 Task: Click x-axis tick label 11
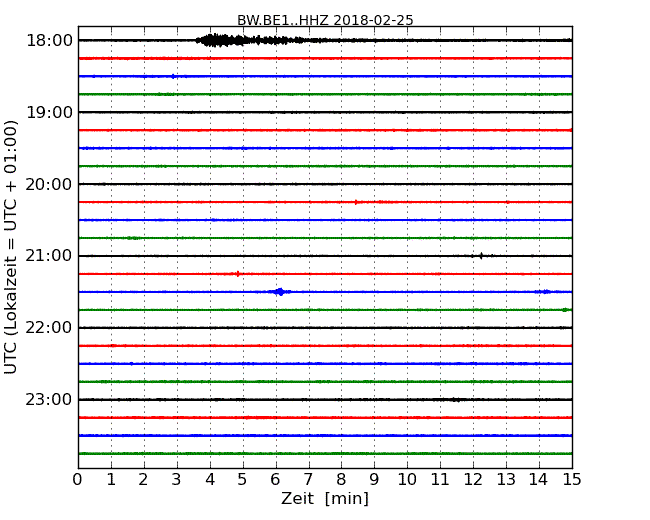(440, 480)
